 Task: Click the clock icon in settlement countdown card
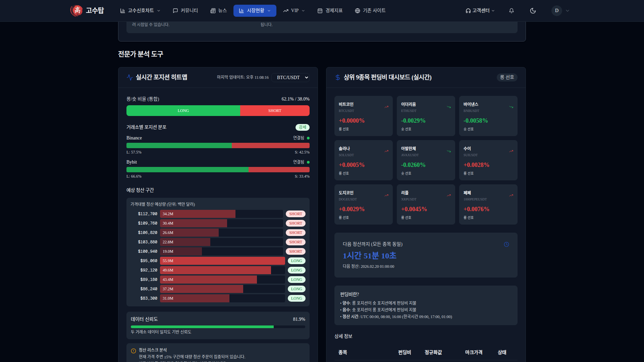(506, 244)
